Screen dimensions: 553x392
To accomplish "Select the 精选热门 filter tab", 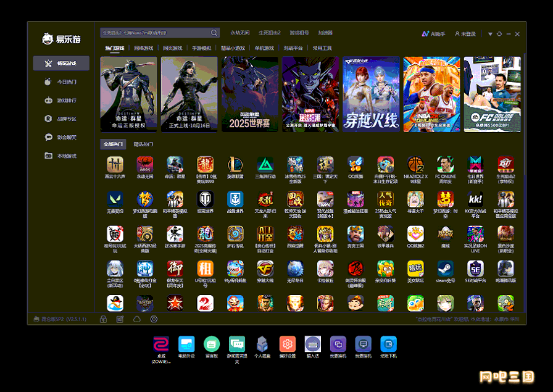I will pos(143,144).
